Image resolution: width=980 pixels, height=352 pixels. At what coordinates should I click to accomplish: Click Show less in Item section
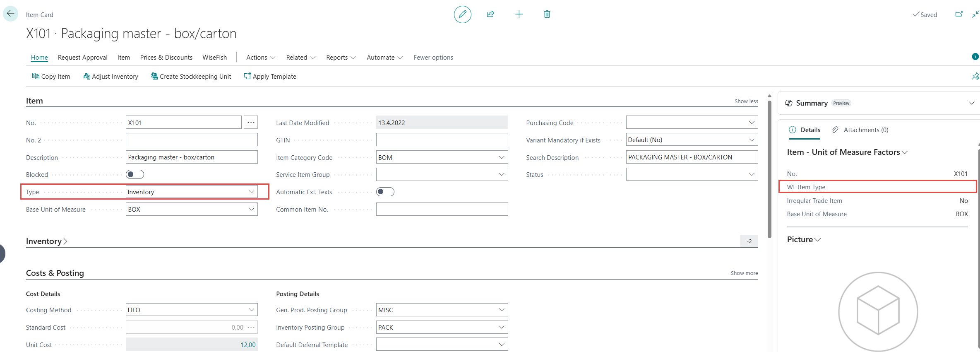pos(746,101)
